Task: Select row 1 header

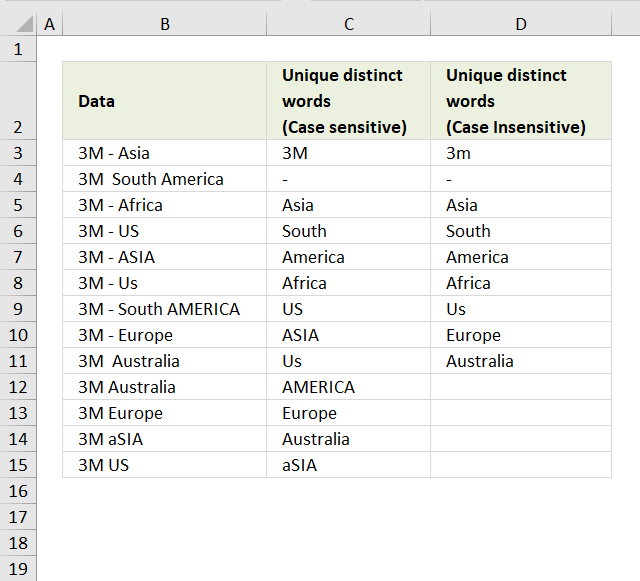Action: click(x=18, y=49)
